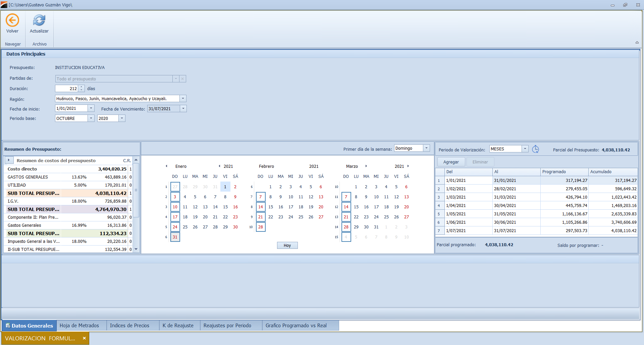Screen dimensions: 644x345
Task: Collapse the ribbon using the top-right chevron
Action: click(637, 43)
